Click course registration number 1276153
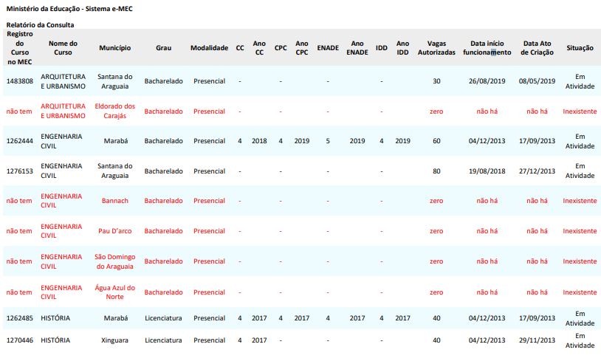This screenshot has height=364, width=601. [x=20, y=171]
